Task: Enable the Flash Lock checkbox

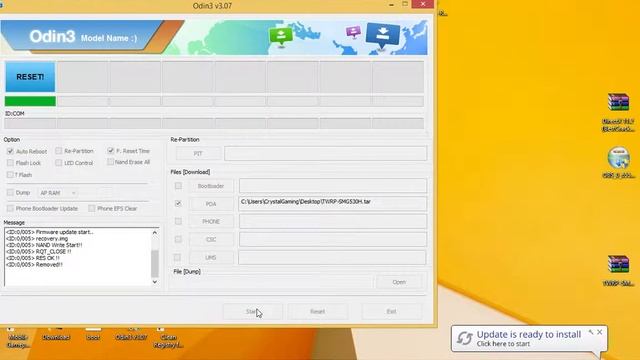Action: [x=10, y=163]
